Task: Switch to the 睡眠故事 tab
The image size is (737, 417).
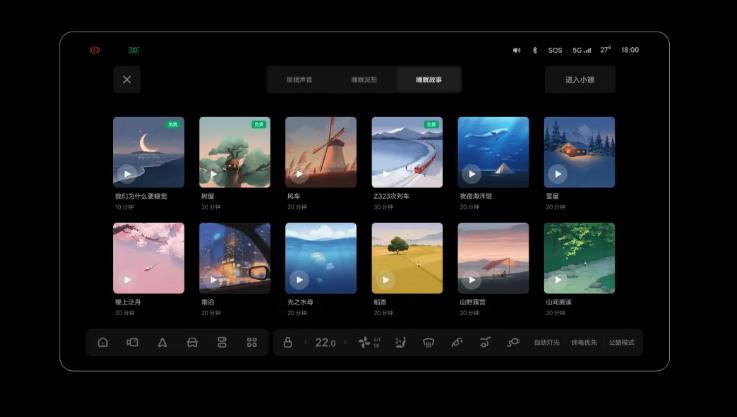Action: 429,79
